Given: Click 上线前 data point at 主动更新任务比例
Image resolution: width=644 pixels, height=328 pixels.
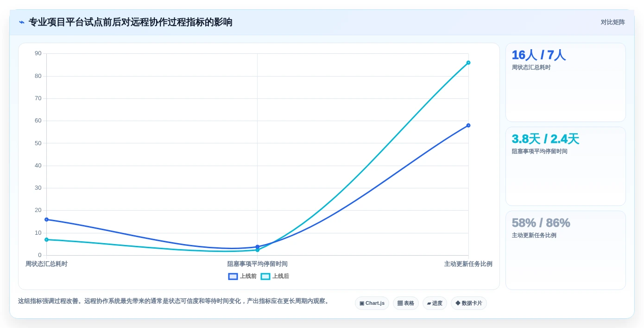Looking at the screenshot, I should 468,125.
